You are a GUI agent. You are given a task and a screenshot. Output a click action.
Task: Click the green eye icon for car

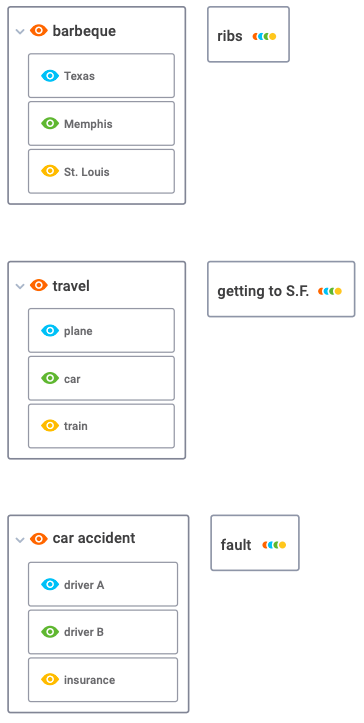click(x=50, y=379)
